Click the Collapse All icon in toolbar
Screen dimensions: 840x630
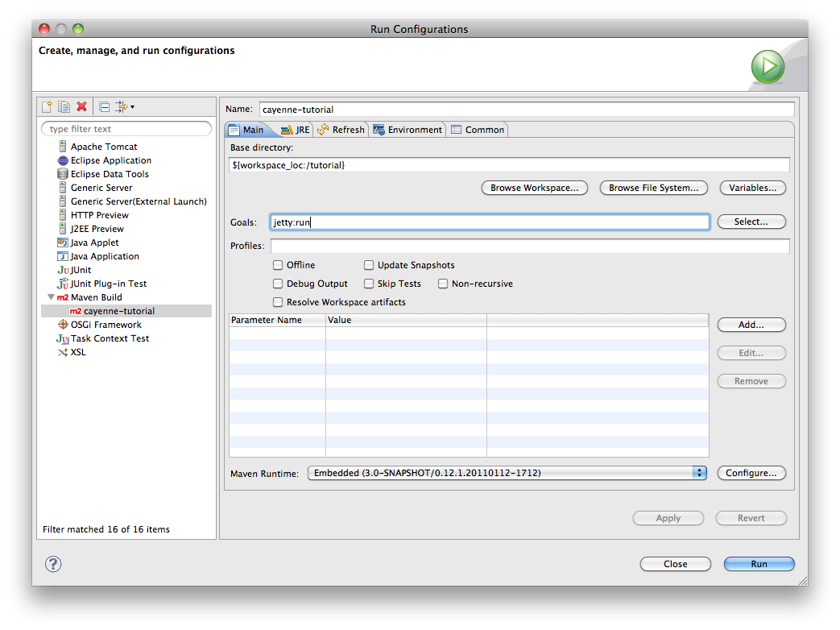pyautogui.click(x=105, y=106)
